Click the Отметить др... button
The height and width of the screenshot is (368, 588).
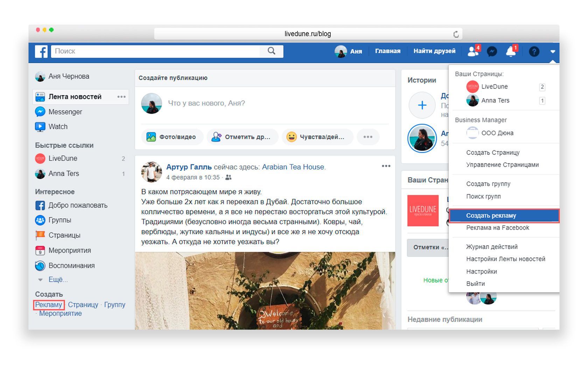tap(242, 137)
